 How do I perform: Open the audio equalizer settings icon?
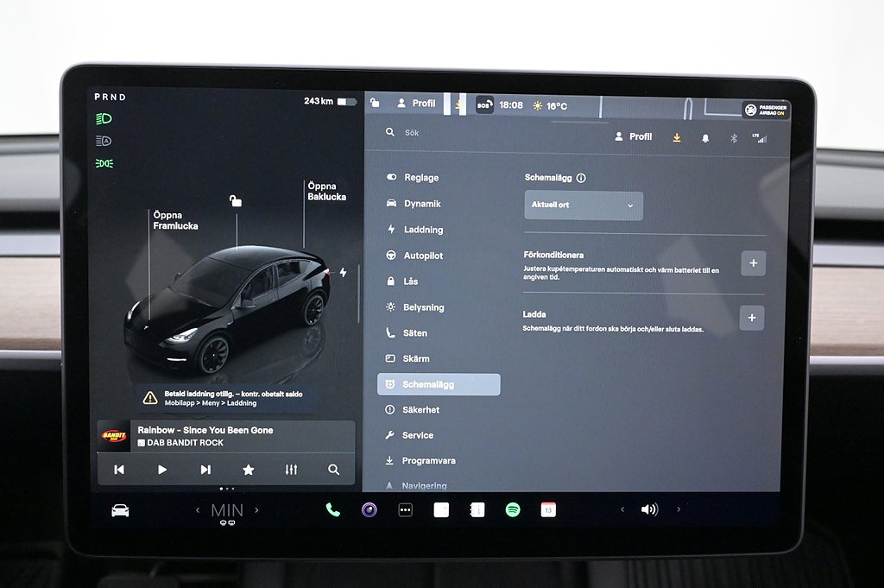[x=291, y=470]
